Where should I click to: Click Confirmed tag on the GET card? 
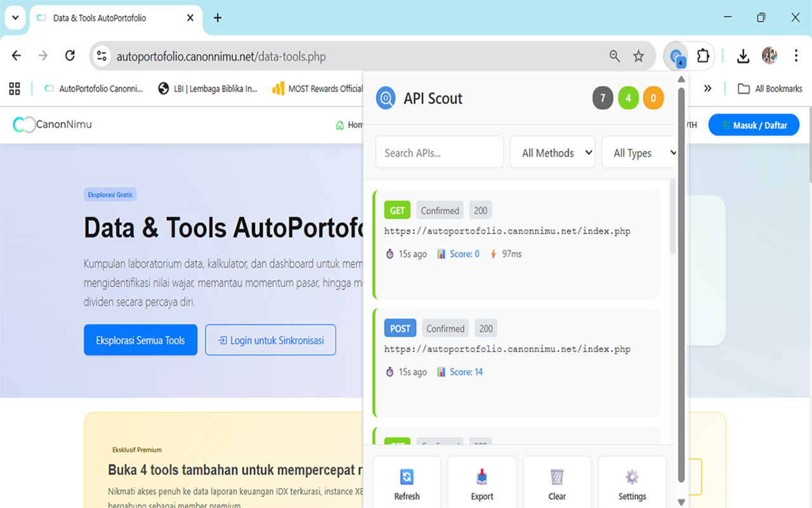[x=440, y=211]
